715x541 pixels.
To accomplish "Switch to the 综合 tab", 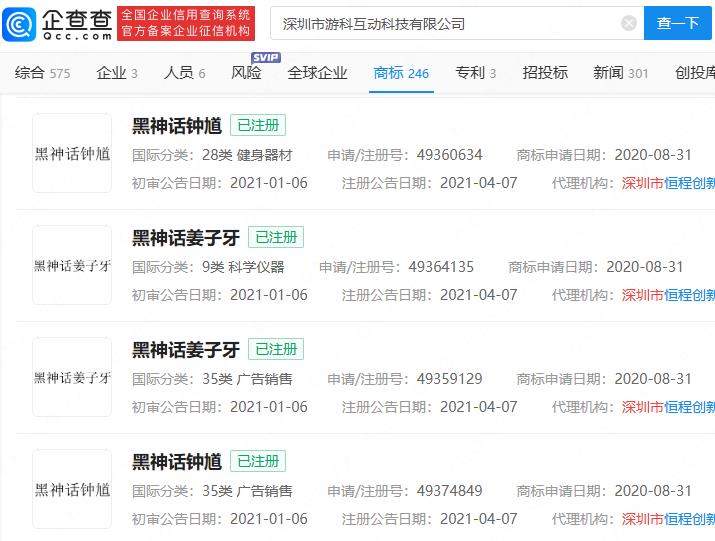I will pyautogui.click(x=43, y=73).
